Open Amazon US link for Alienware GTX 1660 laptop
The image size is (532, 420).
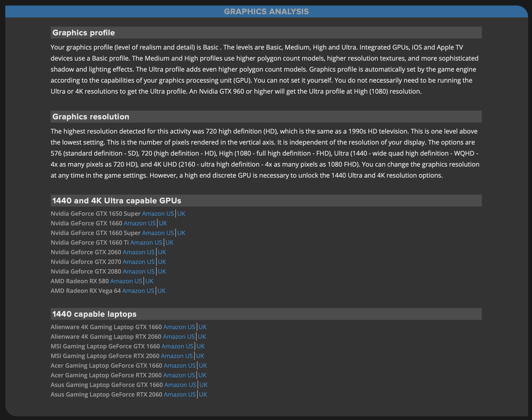179,327
